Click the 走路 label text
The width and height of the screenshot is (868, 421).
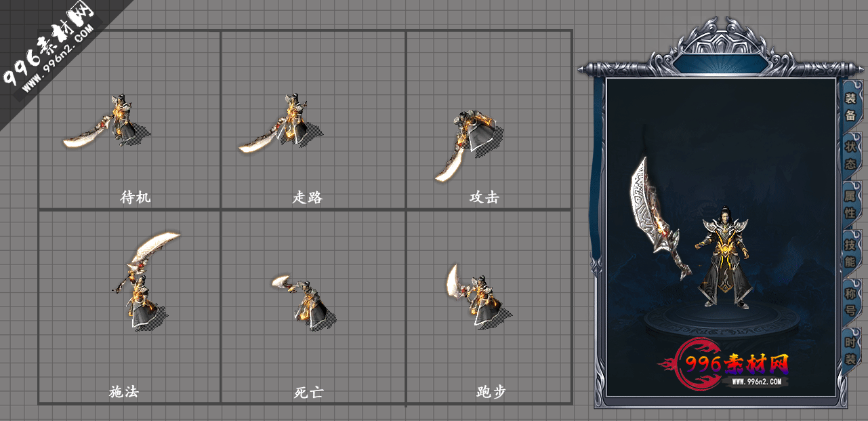pos(308,197)
